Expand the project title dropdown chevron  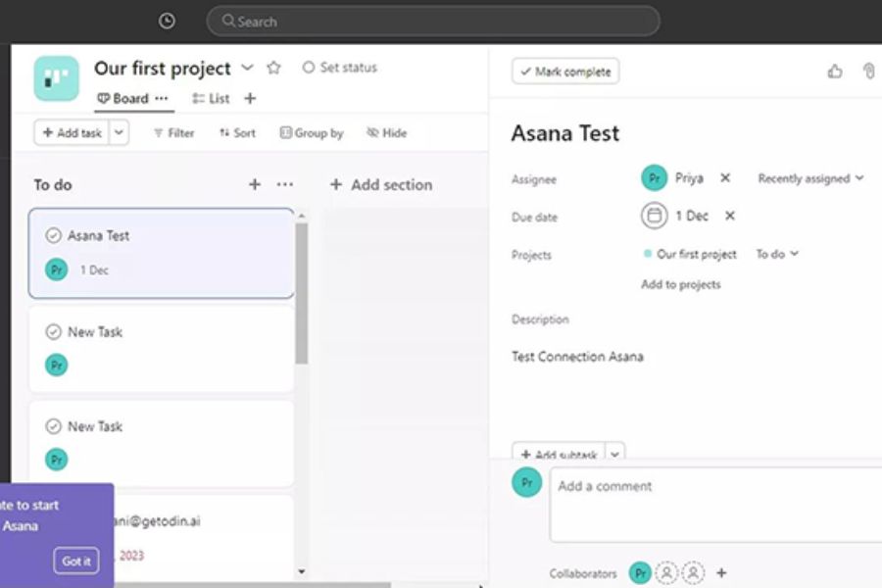coord(247,68)
